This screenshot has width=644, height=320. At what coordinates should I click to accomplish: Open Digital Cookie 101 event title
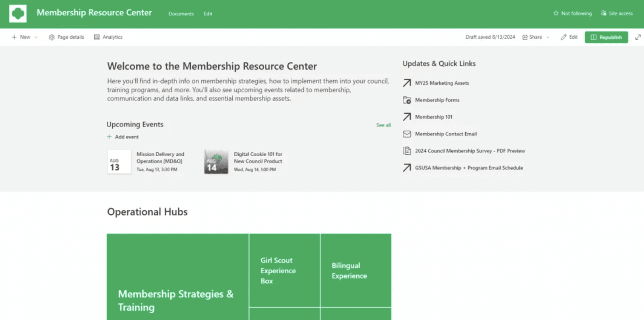click(258, 157)
